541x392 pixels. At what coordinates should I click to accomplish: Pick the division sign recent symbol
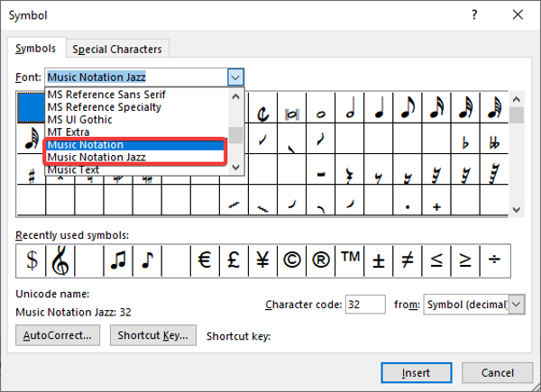point(494,260)
